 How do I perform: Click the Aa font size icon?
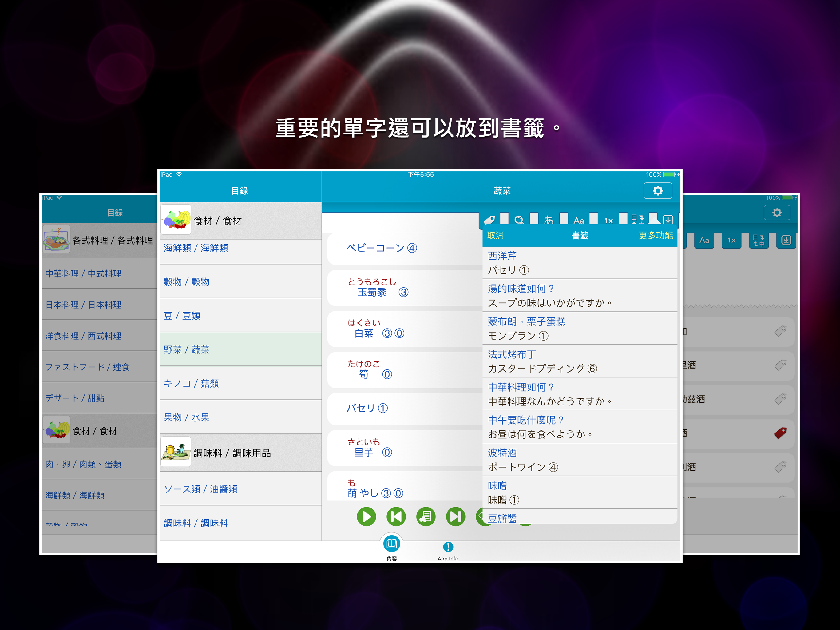[x=578, y=220]
